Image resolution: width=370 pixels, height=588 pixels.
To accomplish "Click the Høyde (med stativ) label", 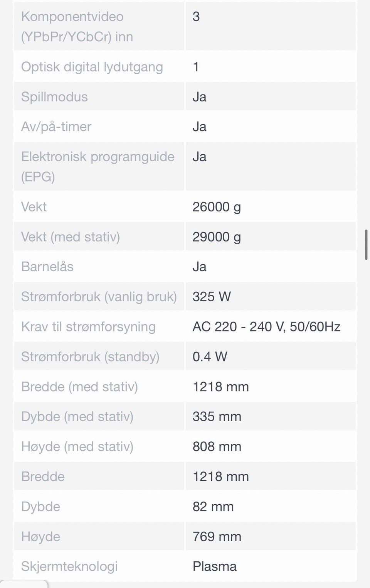I will click(77, 447).
